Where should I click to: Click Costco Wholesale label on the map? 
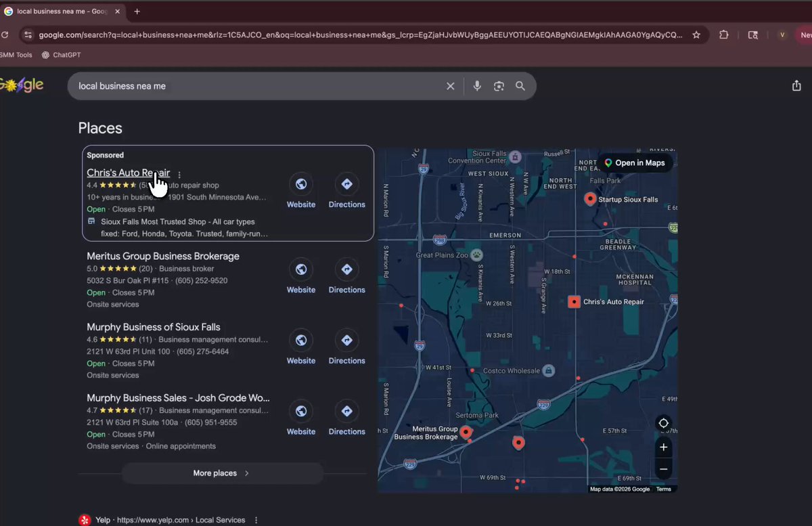512,371
